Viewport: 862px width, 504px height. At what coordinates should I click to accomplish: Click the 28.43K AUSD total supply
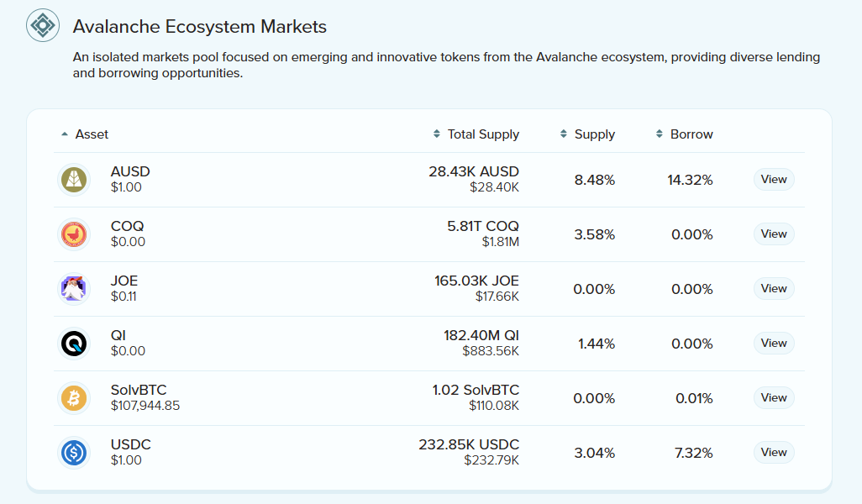[474, 171]
